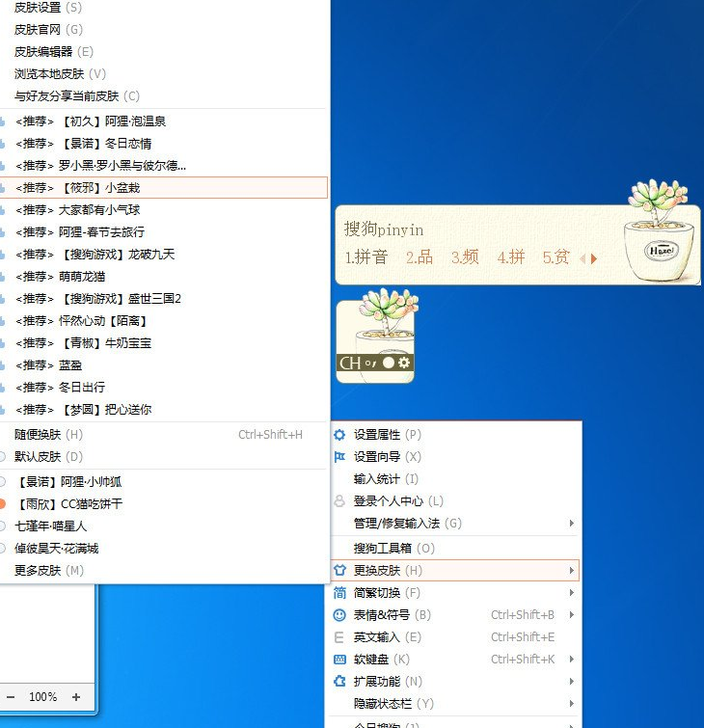704x728 pixels.
Task: Open 更多皮肤 menu entry
Action: pyautogui.click(x=163, y=570)
